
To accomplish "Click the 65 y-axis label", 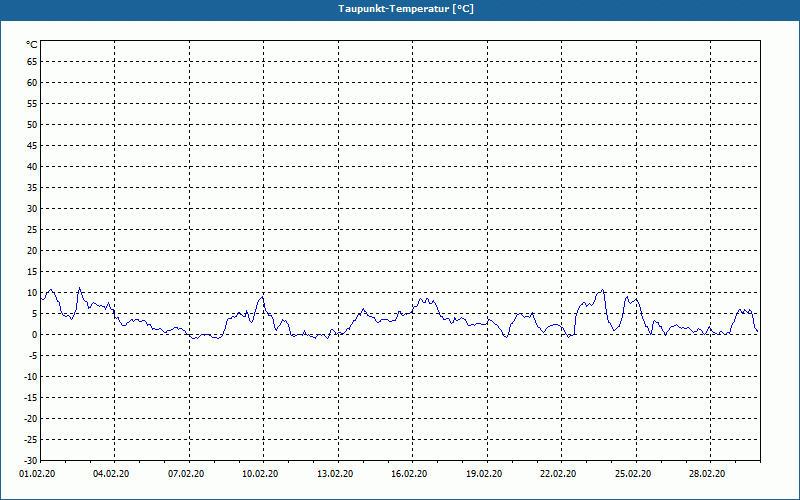I will [x=32, y=62].
